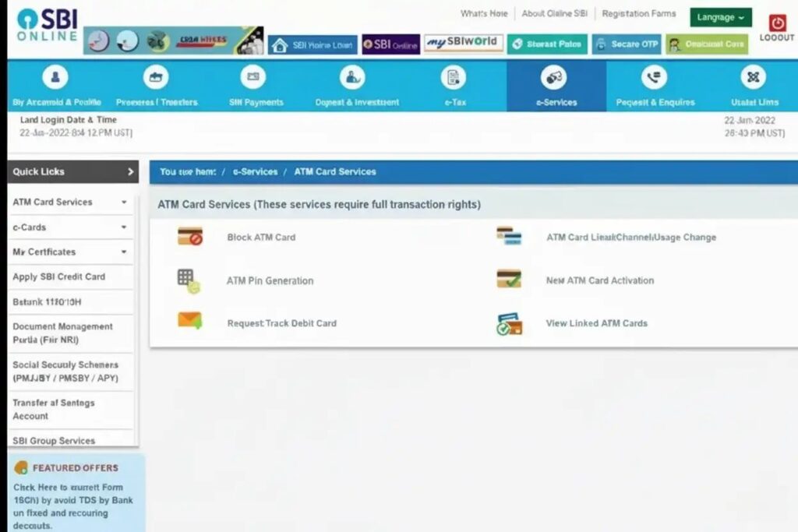
Task: Open the Language dropdown
Action: point(720,17)
